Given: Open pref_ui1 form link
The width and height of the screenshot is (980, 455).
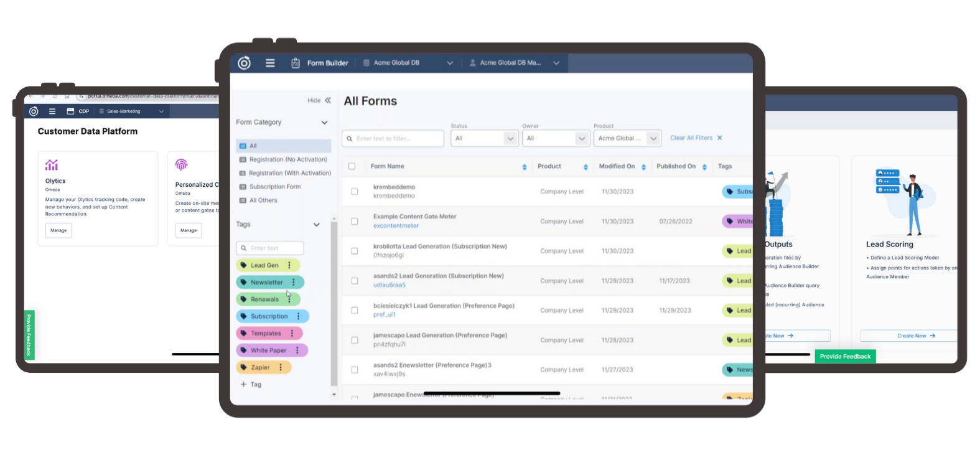Looking at the screenshot, I should point(384,315).
